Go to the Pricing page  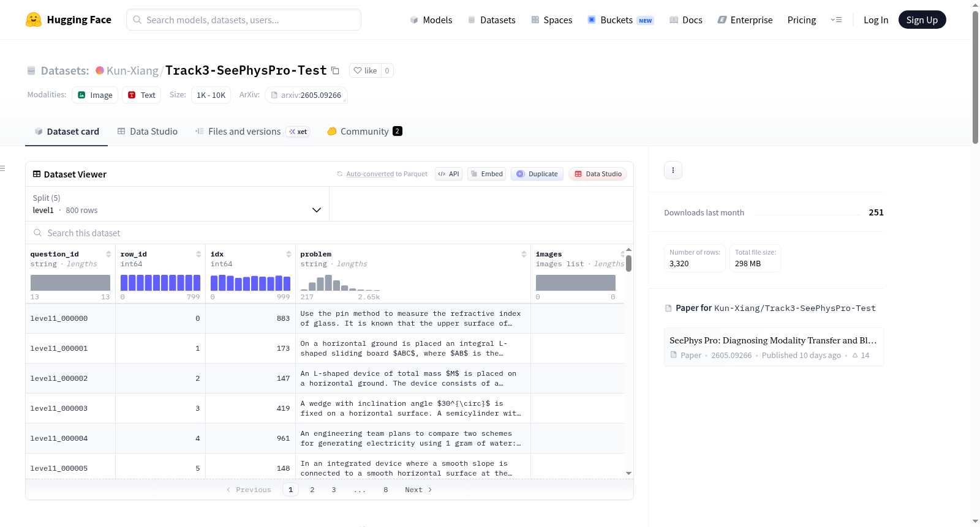point(802,20)
